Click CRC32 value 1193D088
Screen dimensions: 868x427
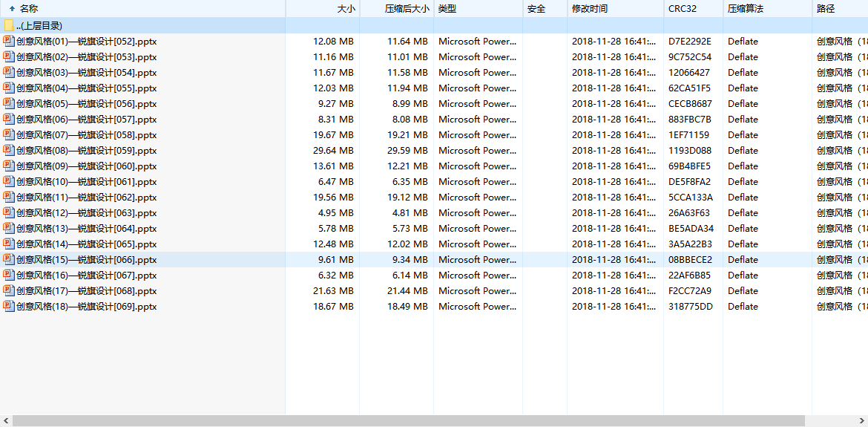(690, 150)
